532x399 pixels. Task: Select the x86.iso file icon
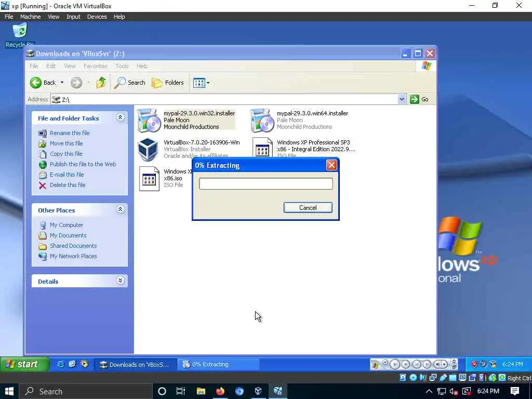[149, 179]
